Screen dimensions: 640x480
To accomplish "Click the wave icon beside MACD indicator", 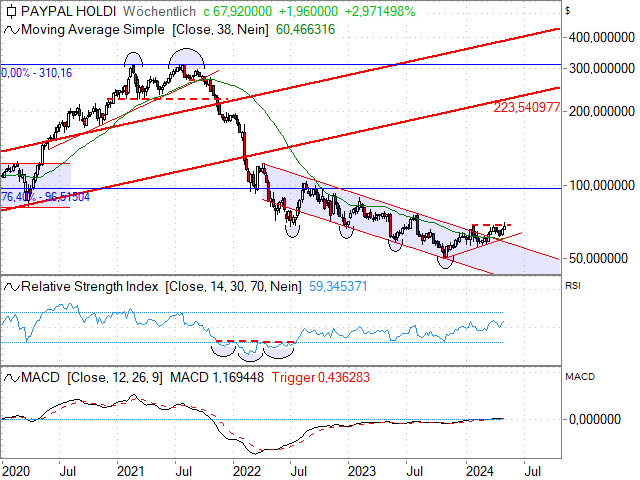I will point(11,378).
